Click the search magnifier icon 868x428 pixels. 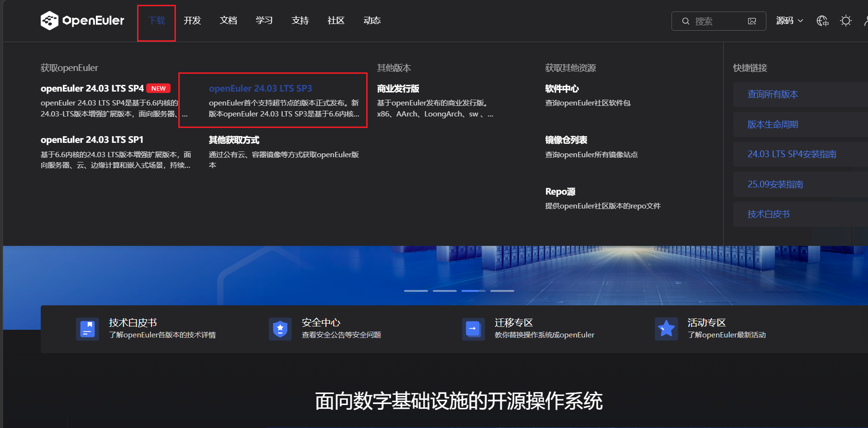pos(686,21)
